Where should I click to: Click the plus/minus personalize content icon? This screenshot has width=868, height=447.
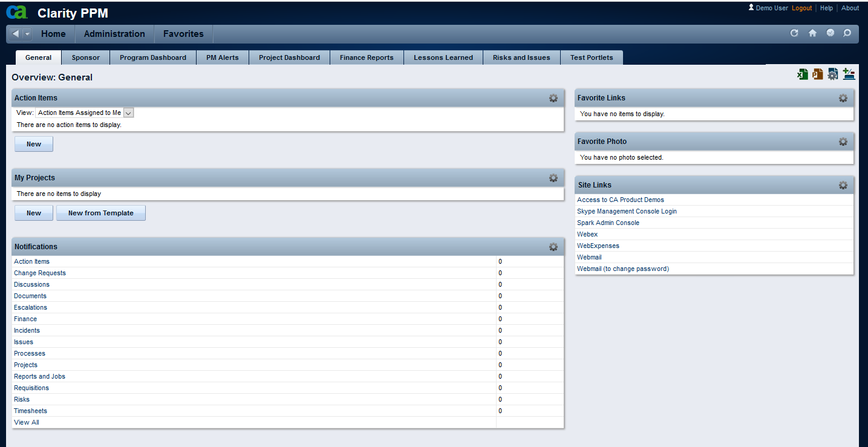click(849, 74)
